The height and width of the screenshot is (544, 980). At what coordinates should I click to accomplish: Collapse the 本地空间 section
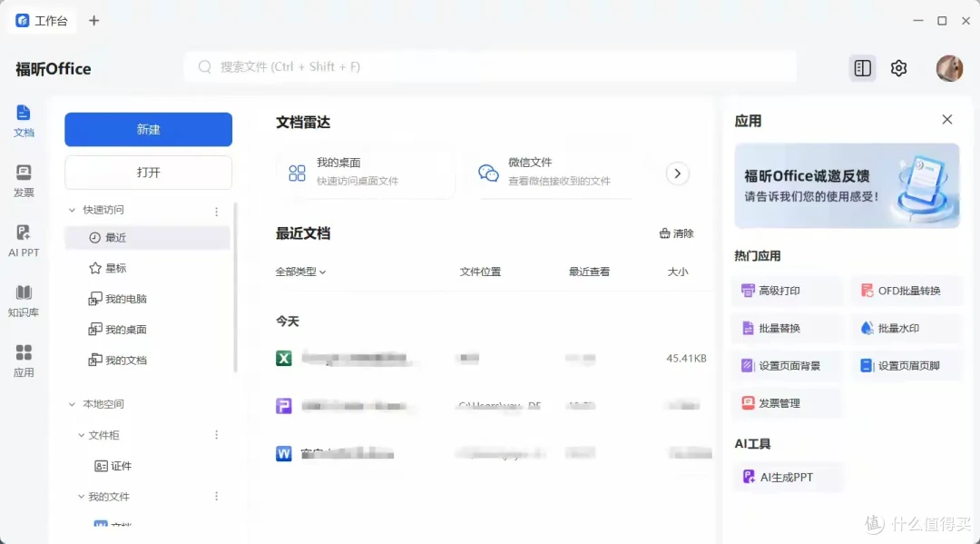click(72, 404)
